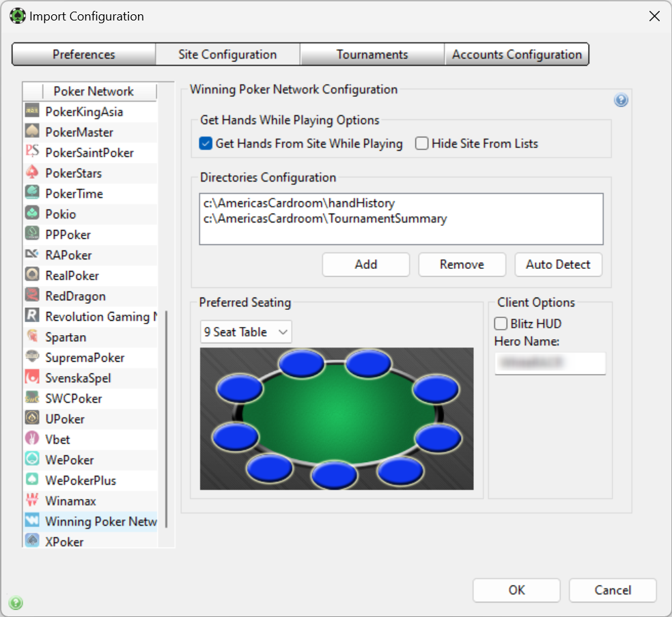
Task: Open the Accounts Configuration tab
Action: 517,55
